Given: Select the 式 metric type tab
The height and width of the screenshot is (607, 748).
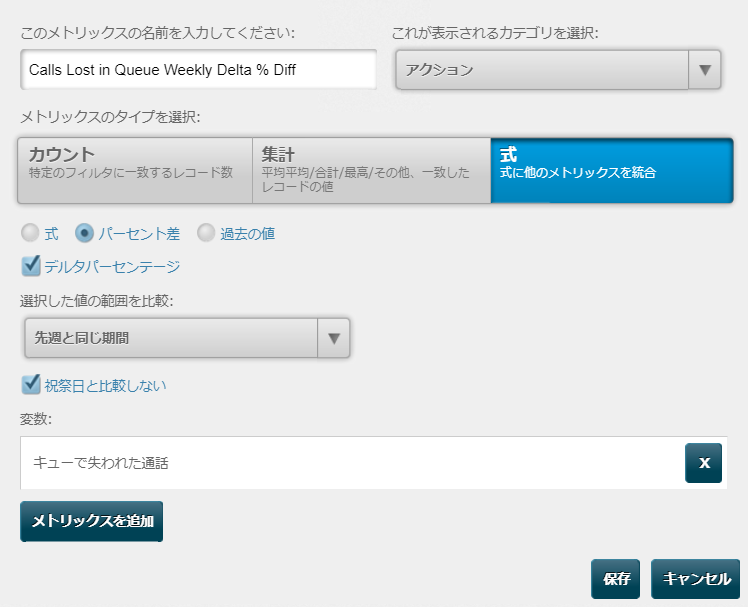Looking at the screenshot, I should [x=612, y=171].
